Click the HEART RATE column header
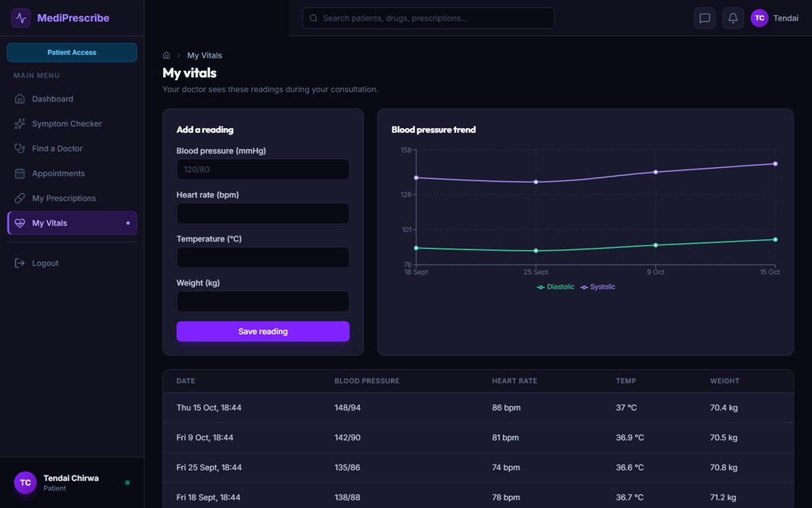Image resolution: width=812 pixels, height=508 pixels. pos(514,381)
